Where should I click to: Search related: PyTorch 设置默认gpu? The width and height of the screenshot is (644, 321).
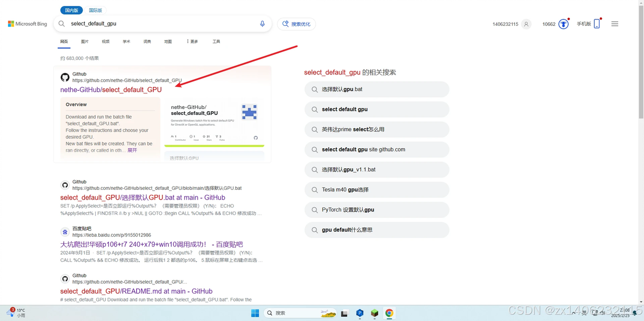coord(377,210)
